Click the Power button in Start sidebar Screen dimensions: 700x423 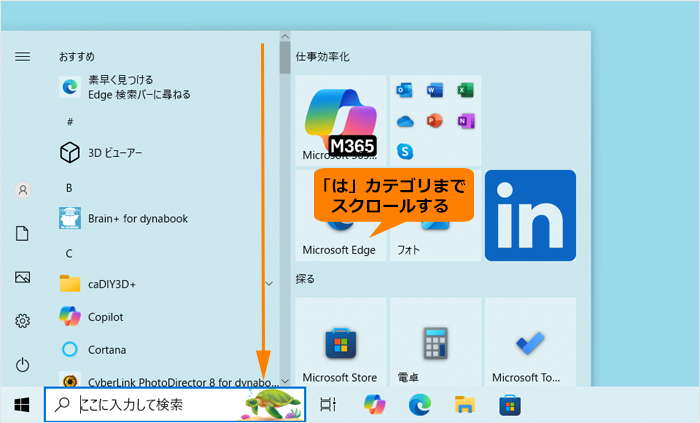click(22, 365)
